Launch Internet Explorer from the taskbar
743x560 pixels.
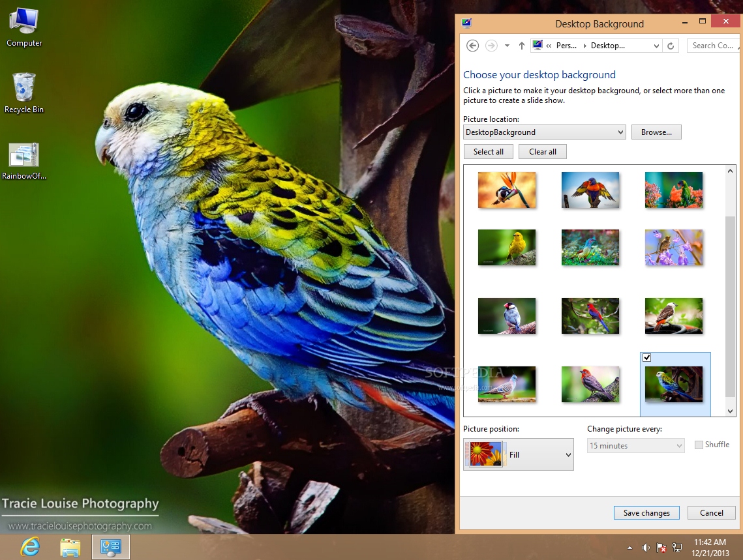[x=30, y=547]
